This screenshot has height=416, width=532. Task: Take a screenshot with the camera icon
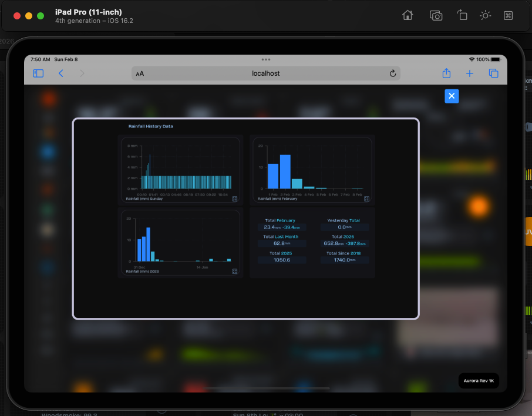(436, 16)
